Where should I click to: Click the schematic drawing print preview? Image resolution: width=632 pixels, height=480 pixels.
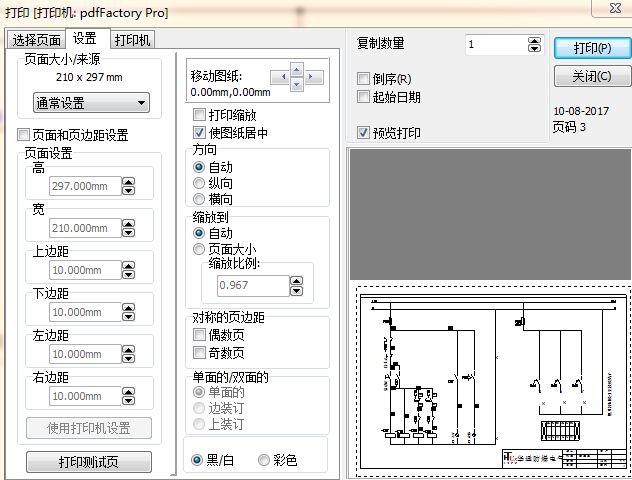pos(490,382)
